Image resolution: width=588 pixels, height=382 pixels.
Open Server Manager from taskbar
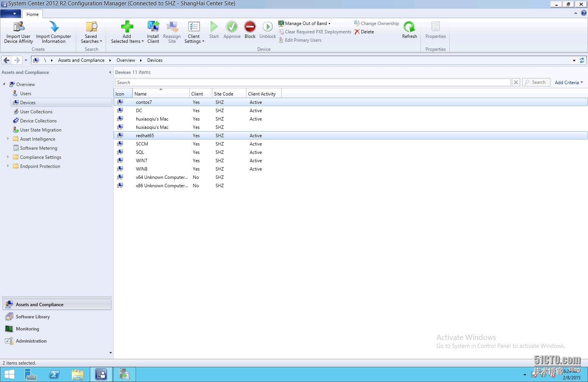(x=30, y=374)
